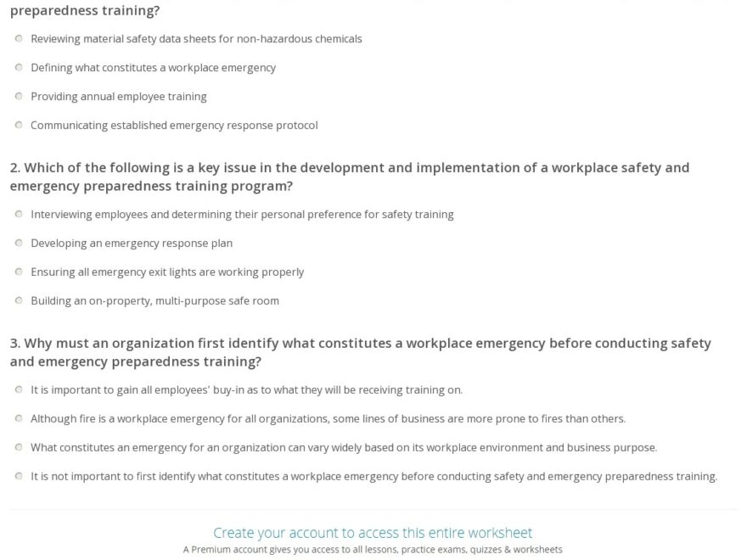The image size is (747, 560).
Task: Pick 'Communicating established emergency response protocol' radio
Action: [x=19, y=126]
